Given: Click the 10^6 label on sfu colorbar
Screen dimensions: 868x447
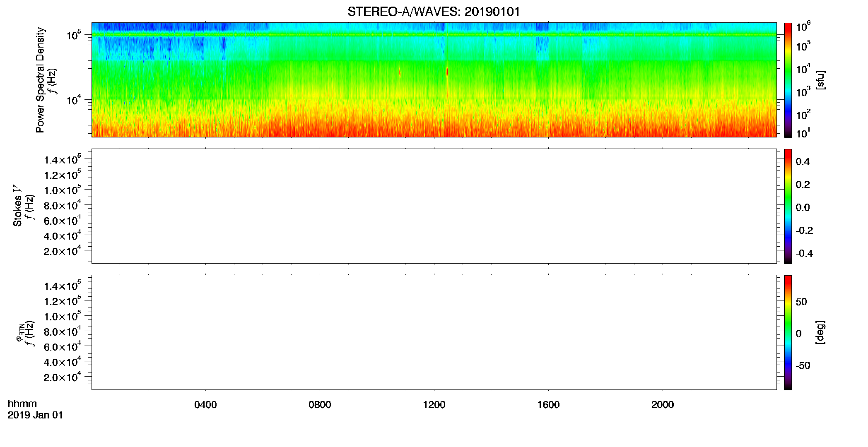Looking at the screenshot, I should click(803, 26).
